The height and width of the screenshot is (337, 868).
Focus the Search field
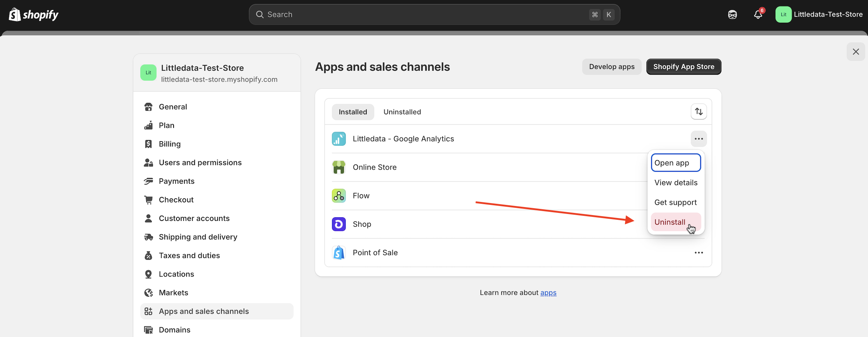(434, 15)
